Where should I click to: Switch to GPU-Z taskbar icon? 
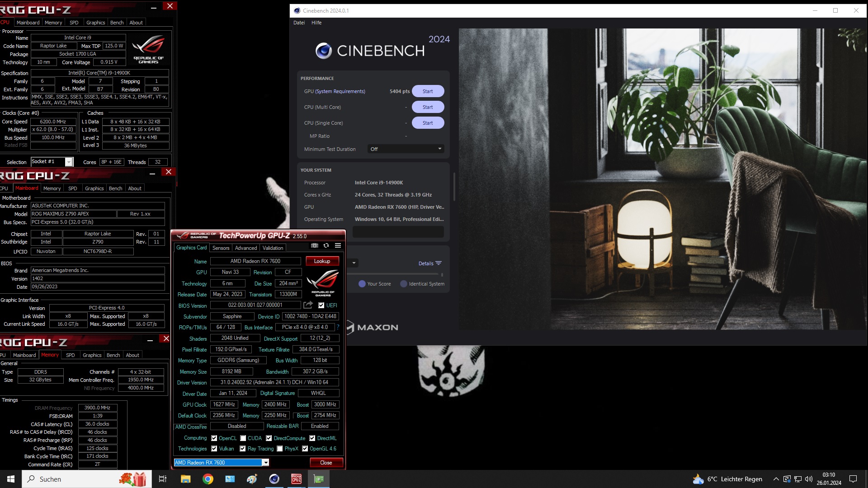point(319,479)
